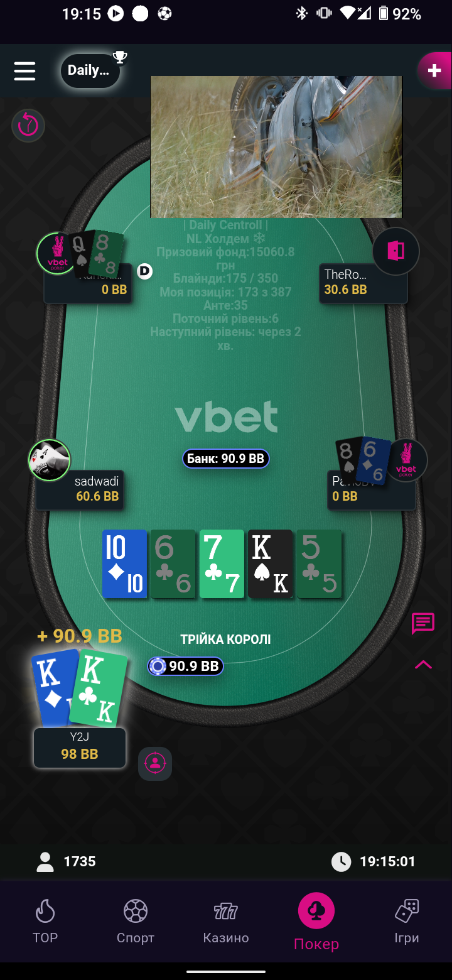The height and width of the screenshot is (980, 452).
Task: Switch to the Спорт tab
Action: 136,922
